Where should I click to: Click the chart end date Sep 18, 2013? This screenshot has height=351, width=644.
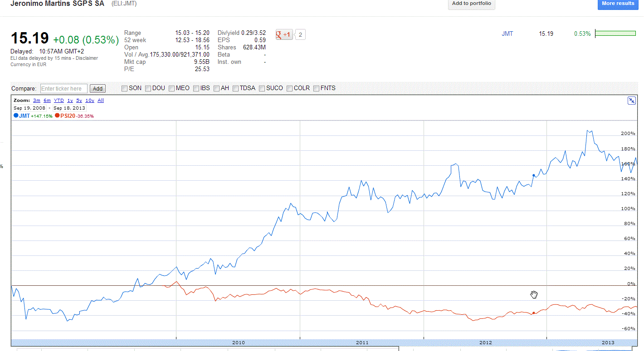69,108
